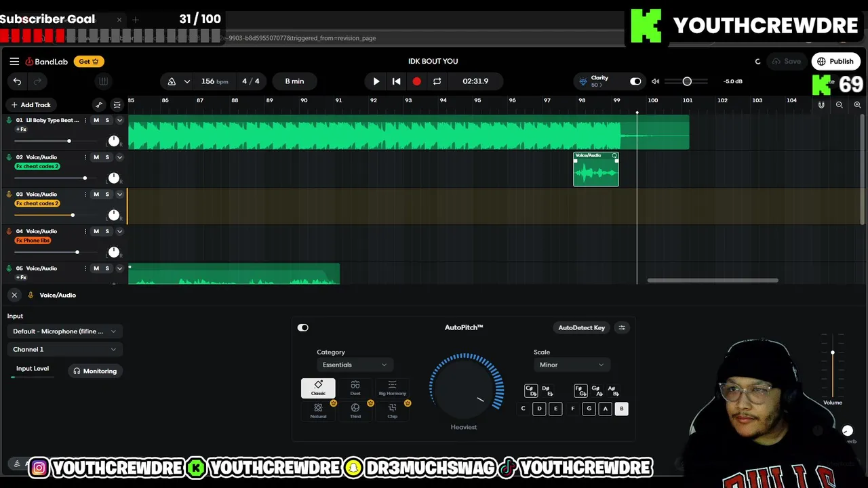Image resolution: width=868 pixels, height=488 pixels.
Task: Toggle the AutoPitch power switch
Action: click(303, 327)
